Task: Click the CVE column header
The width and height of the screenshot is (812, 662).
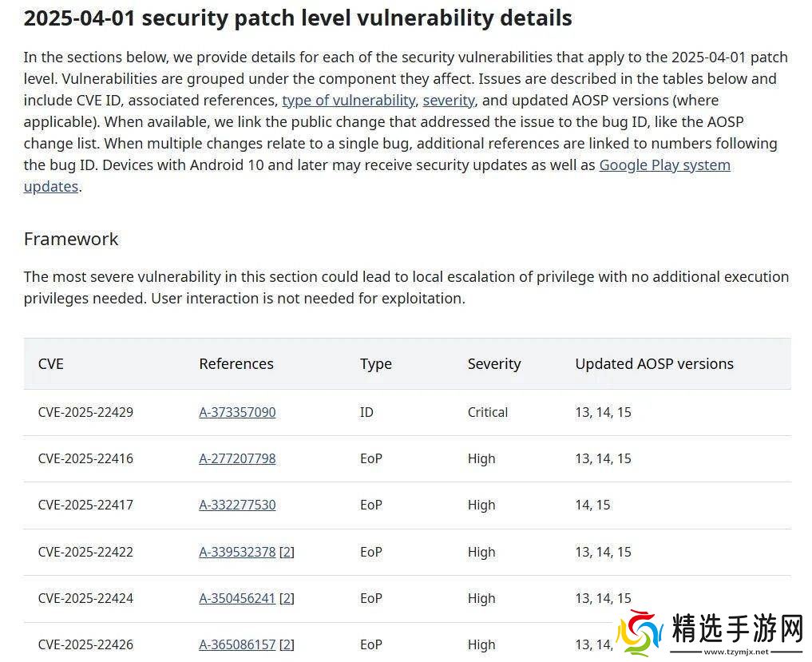Action: (x=50, y=364)
